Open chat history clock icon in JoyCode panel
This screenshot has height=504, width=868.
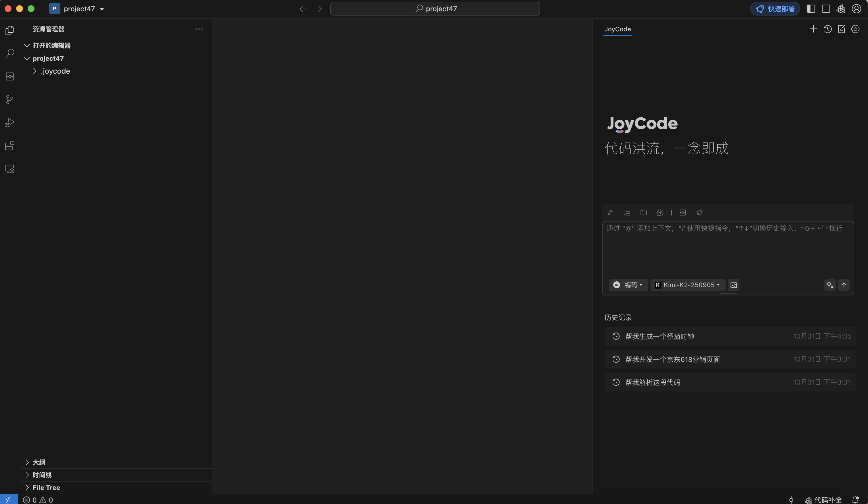coord(828,29)
